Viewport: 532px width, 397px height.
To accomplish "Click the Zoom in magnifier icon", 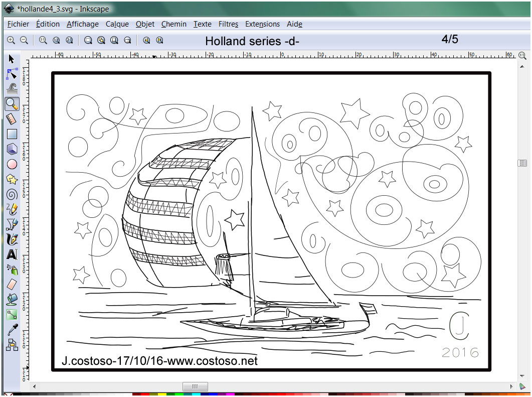I will [11, 40].
